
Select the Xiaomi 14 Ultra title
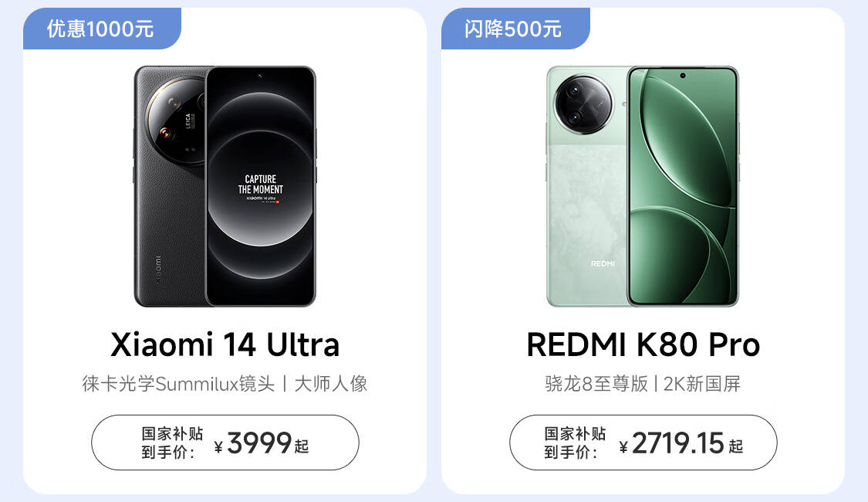pos(225,344)
